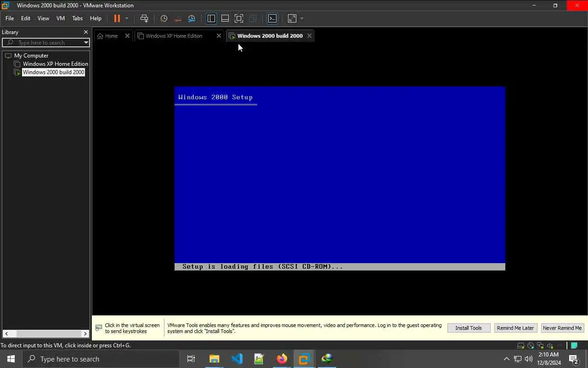Image resolution: width=588 pixels, height=368 pixels.
Task: Click the system tray volume icon
Action: (529, 359)
